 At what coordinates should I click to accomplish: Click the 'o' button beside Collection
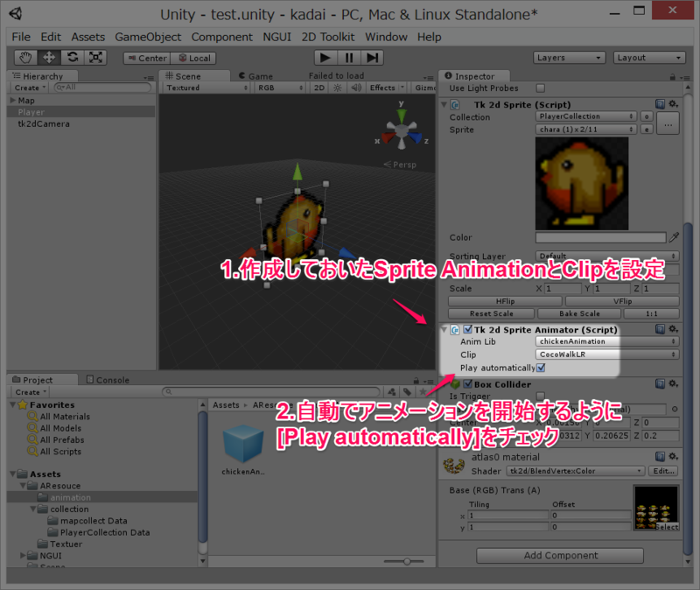coord(647,116)
